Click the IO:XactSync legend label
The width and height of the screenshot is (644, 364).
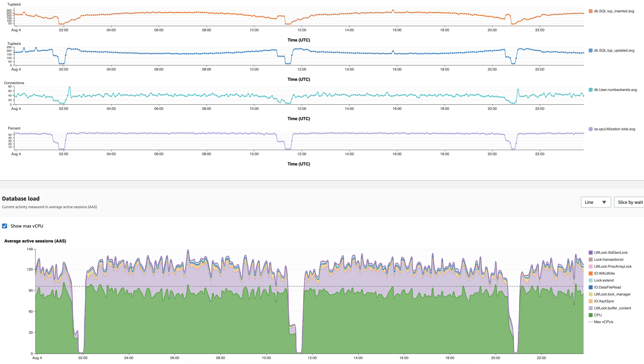click(604, 301)
